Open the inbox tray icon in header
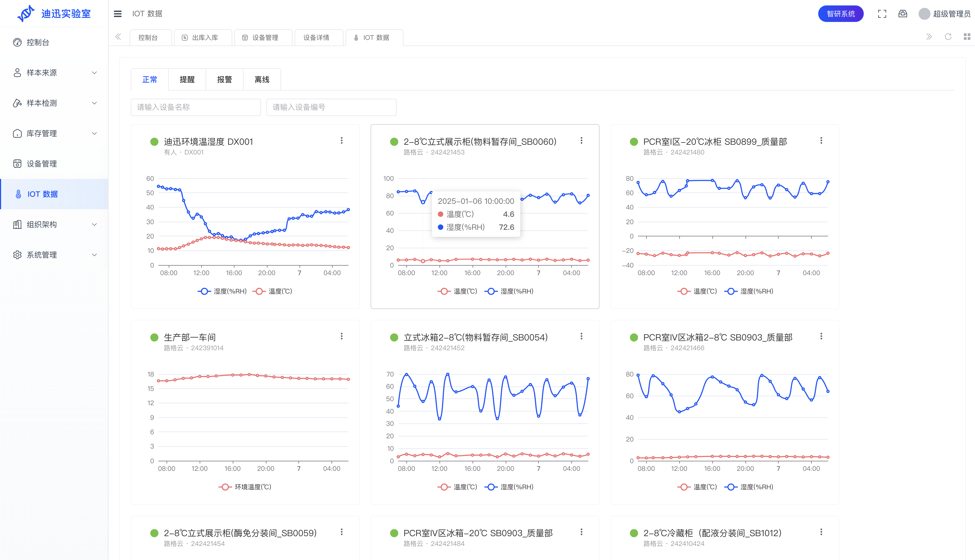The height and width of the screenshot is (560, 975). [x=903, y=14]
